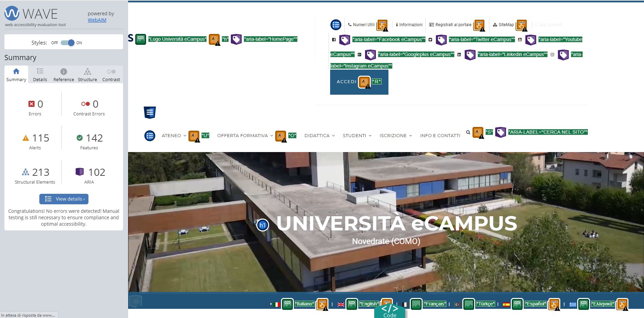Click the blue navigation landmark icon below the logo
644x318 pixels.
point(149,112)
